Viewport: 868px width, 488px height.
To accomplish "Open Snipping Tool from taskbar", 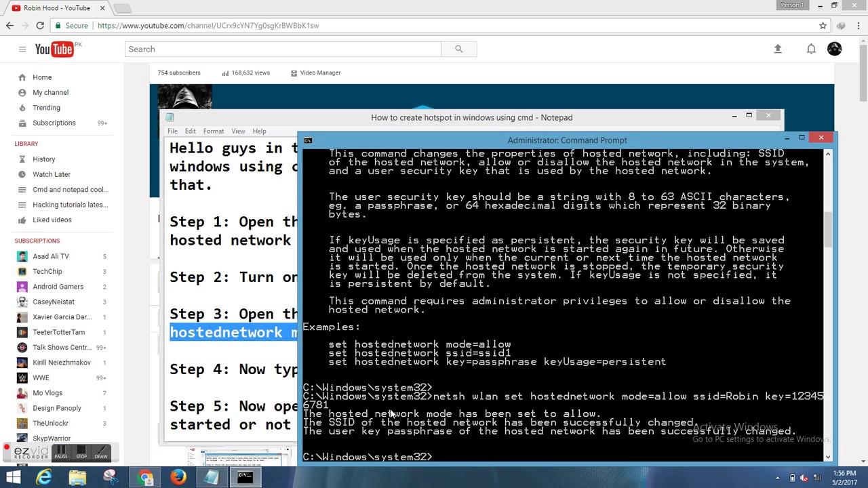I will coord(111,478).
